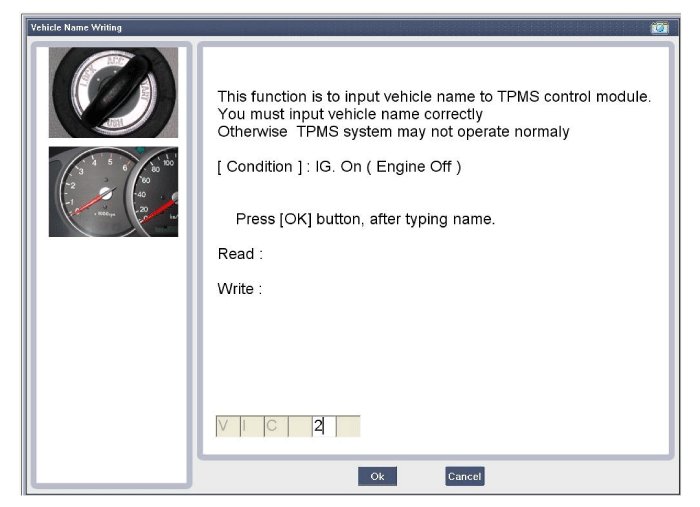Click 'You must input vehicle name correctly' text

(350, 114)
